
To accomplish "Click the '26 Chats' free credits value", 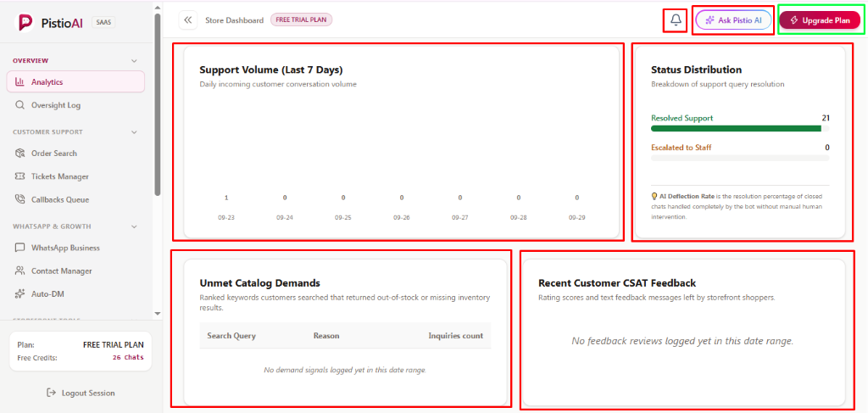I will click(128, 358).
